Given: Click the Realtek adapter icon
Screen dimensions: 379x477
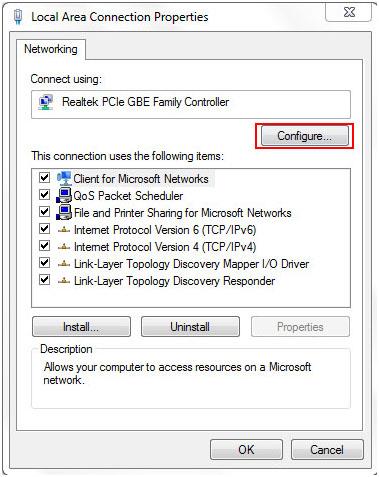Looking at the screenshot, I should pos(46,103).
